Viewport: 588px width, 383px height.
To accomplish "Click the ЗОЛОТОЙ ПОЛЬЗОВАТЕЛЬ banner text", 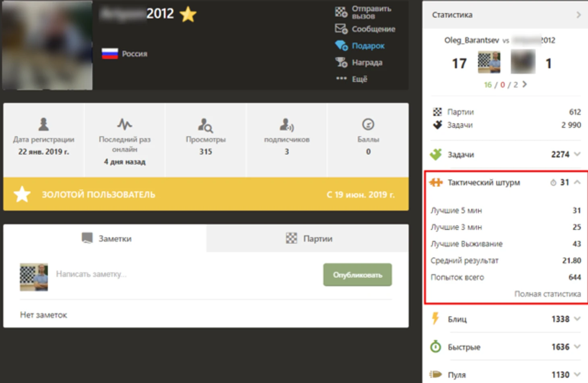I will [x=98, y=195].
